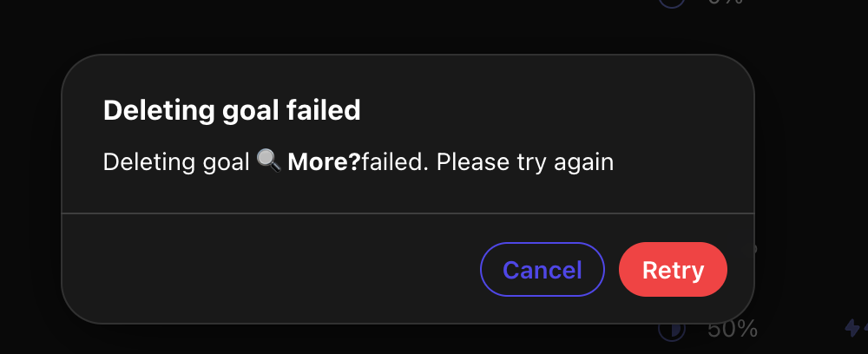Dismiss the dialog with Cancel

[x=542, y=269]
